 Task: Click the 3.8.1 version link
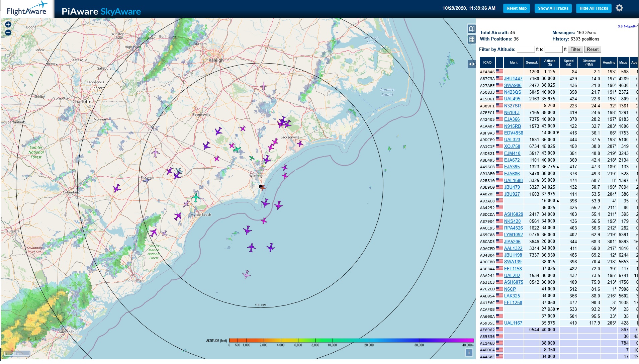click(x=627, y=26)
